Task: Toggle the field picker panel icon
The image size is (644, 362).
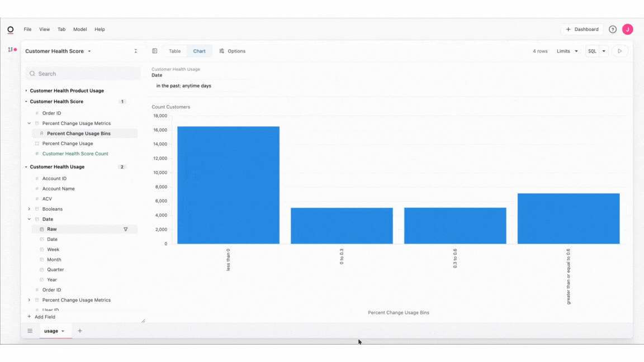Action: [155, 51]
